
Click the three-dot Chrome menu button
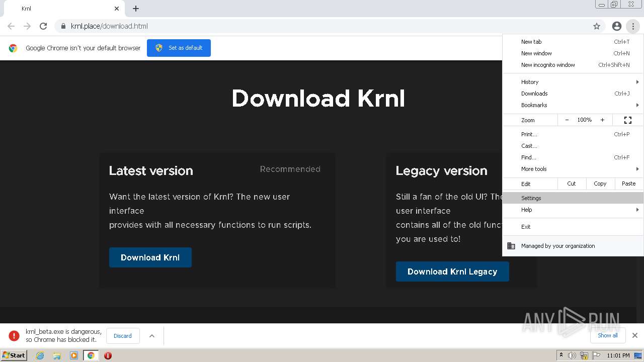pyautogui.click(x=633, y=26)
